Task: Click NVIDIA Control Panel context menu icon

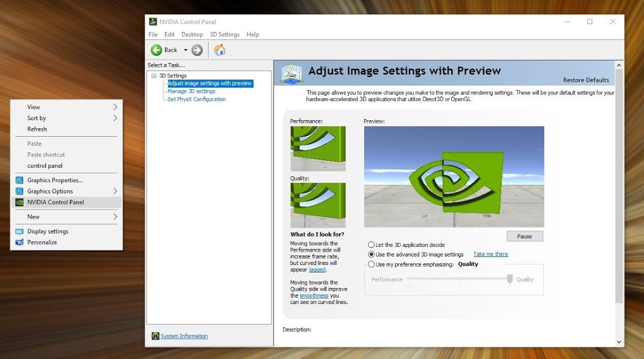Action: (x=19, y=202)
